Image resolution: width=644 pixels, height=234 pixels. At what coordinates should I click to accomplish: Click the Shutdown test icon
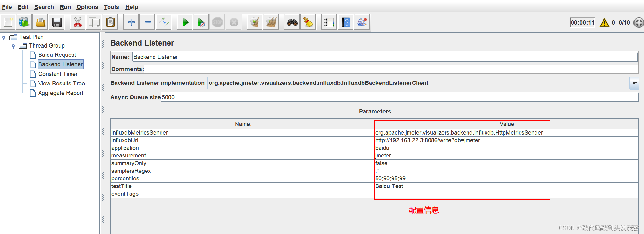click(234, 22)
